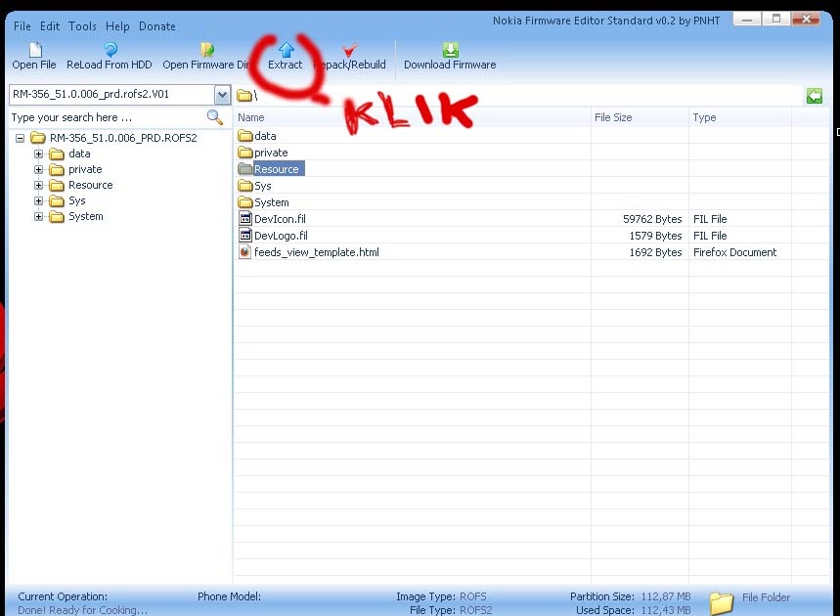Select RM-356_51.0.006_PRD.ROFS2 root tree item
840x616 pixels.
123,138
